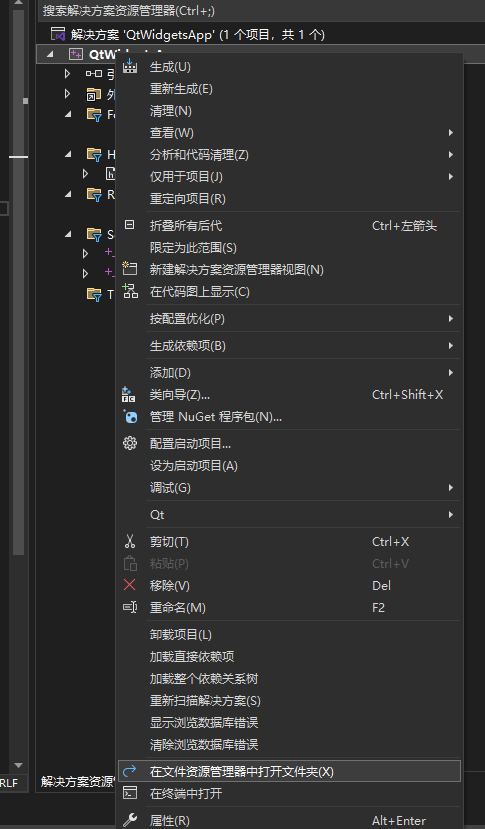Expand the 添加(D) submenu arrow
485x829 pixels.
pos(451,373)
